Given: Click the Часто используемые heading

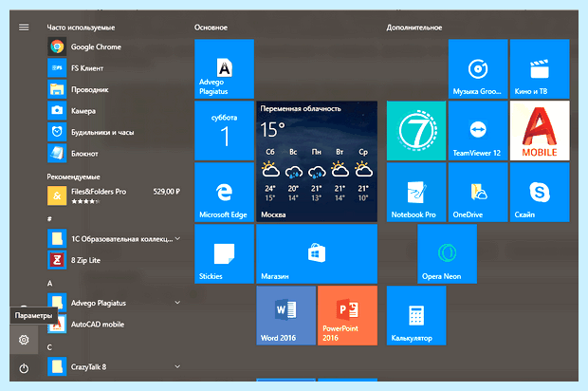Looking at the screenshot, I should pos(81,28).
